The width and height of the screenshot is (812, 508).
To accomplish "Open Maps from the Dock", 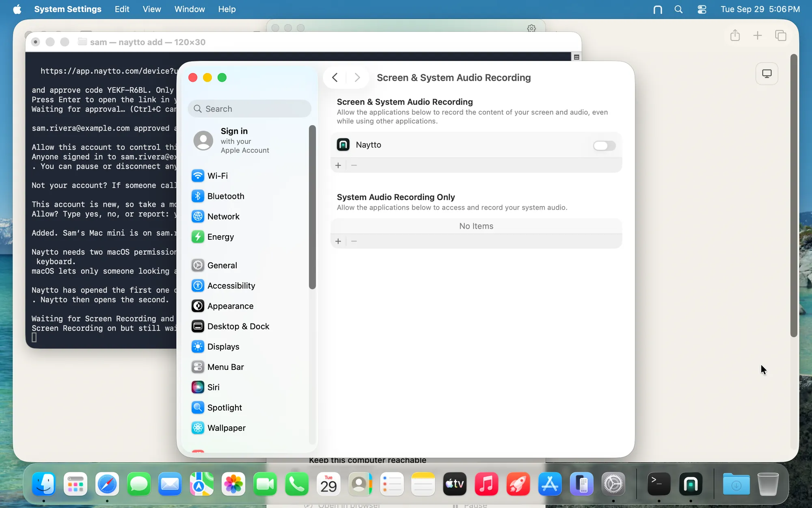I will pyautogui.click(x=202, y=484).
